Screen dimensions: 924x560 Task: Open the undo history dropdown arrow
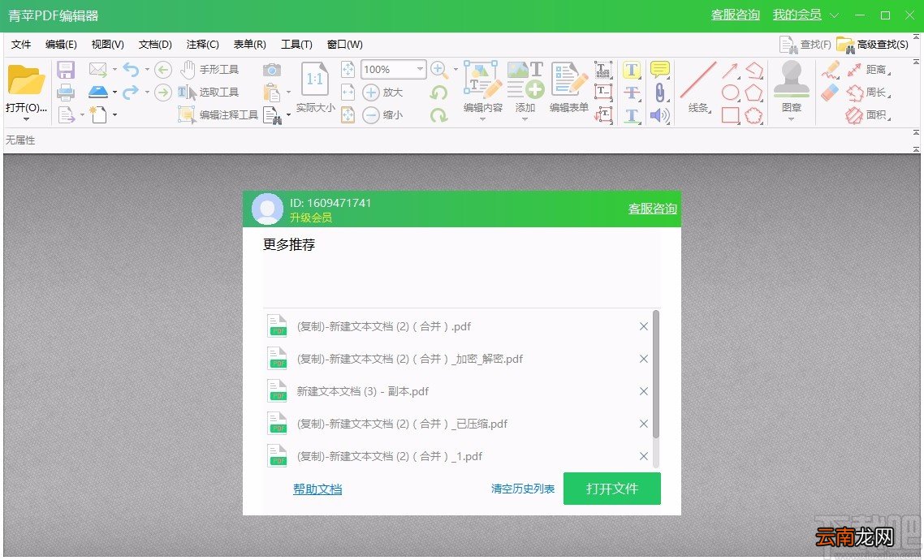pyautogui.click(x=147, y=70)
